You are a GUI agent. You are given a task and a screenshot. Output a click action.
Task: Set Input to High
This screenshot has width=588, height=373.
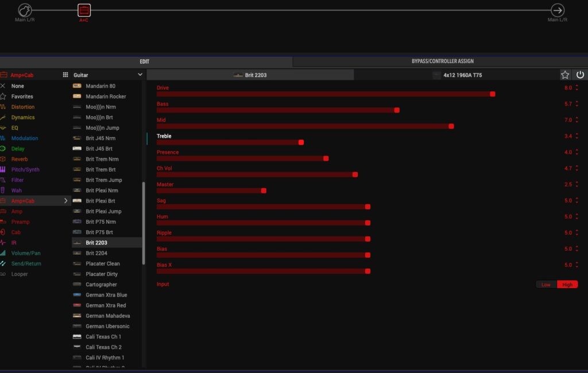(x=567, y=285)
